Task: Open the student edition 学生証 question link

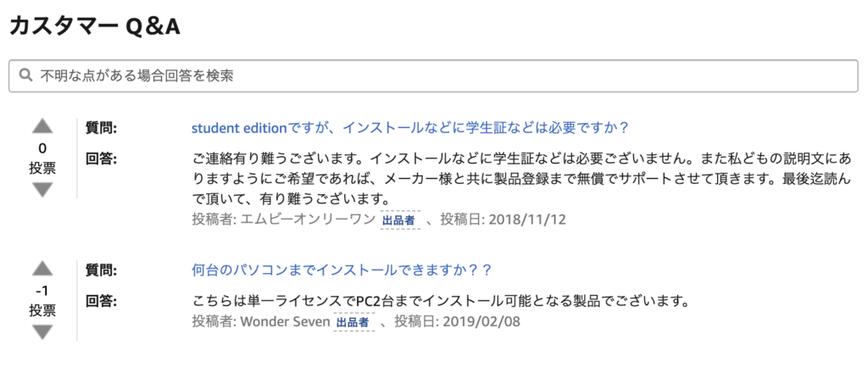Action: pyautogui.click(x=410, y=128)
